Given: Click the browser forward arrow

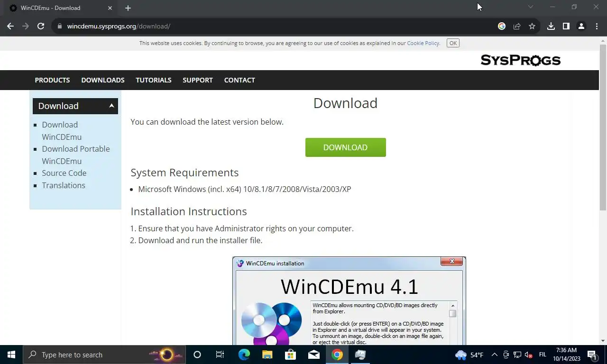Looking at the screenshot, I should pyautogui.click(x=26, y=26).
